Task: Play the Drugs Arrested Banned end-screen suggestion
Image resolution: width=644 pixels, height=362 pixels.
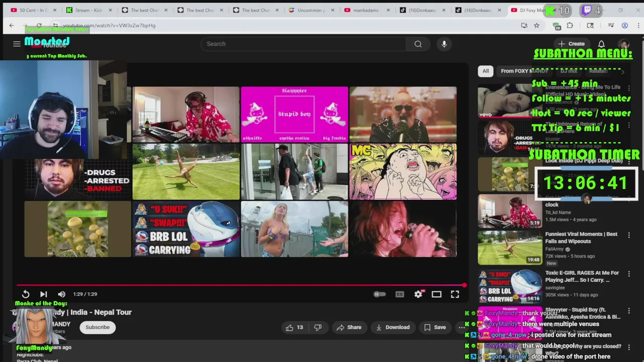Action: click(x=77, y=178)
